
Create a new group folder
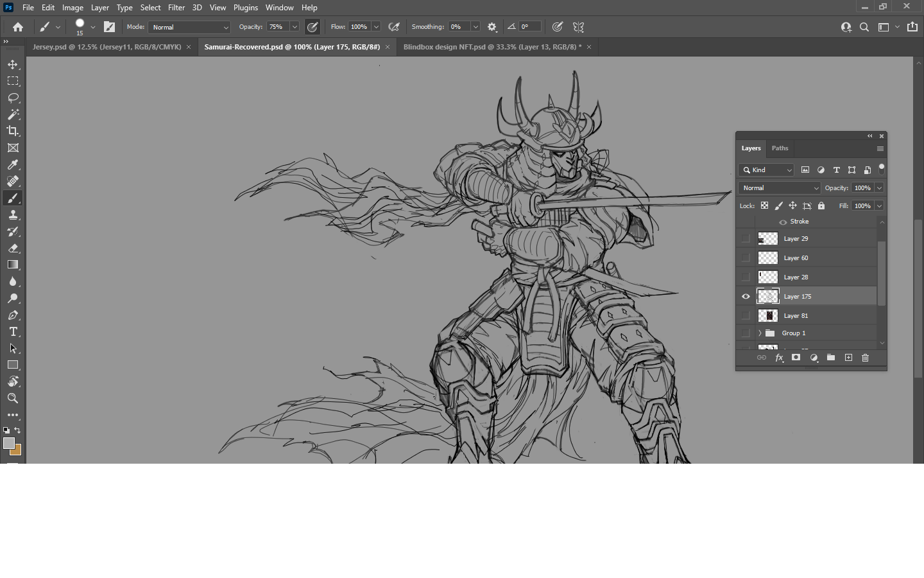tap(831, 358)
